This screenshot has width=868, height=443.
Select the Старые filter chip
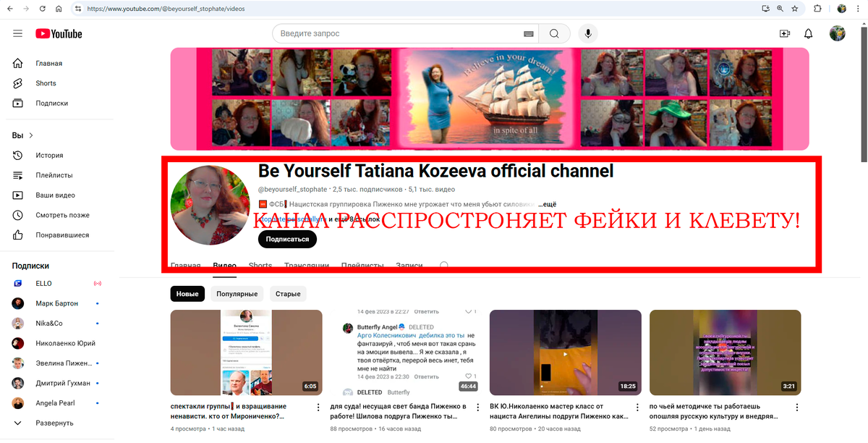coord(288,294)
